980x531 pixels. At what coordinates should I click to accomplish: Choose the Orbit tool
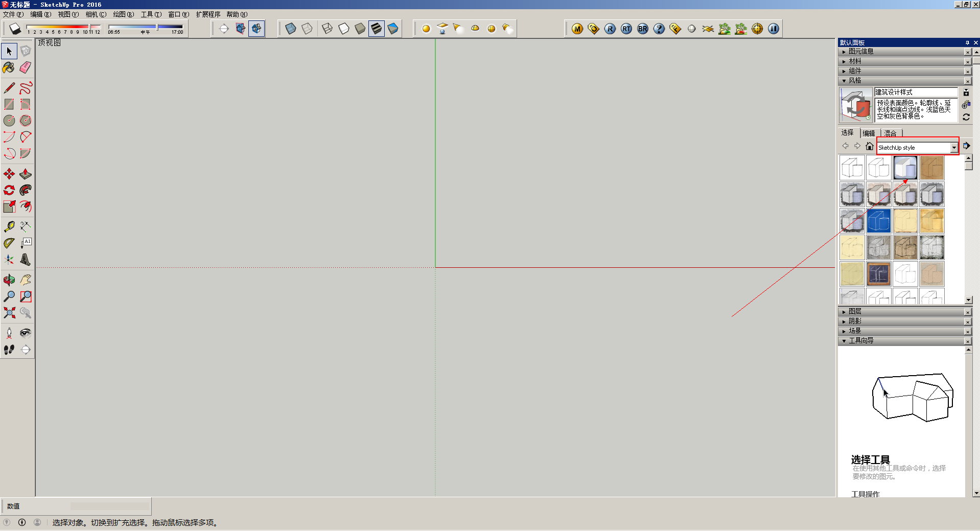pos(9,280)
